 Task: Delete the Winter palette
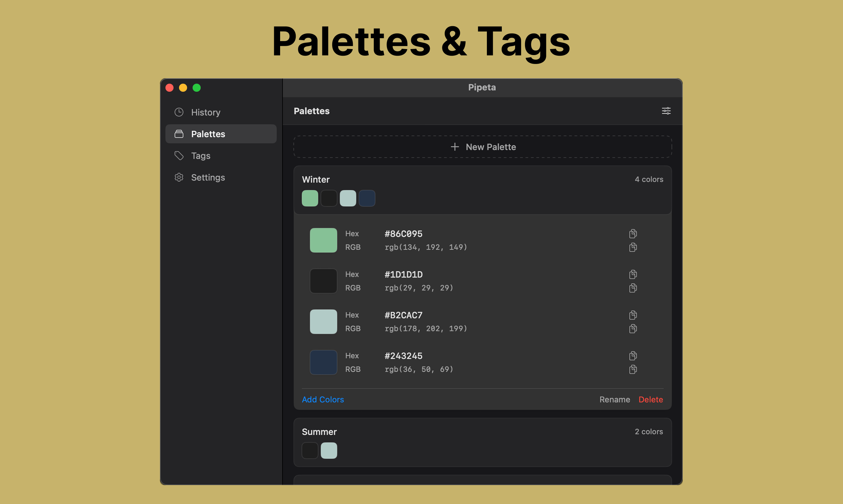coord(651,400)
